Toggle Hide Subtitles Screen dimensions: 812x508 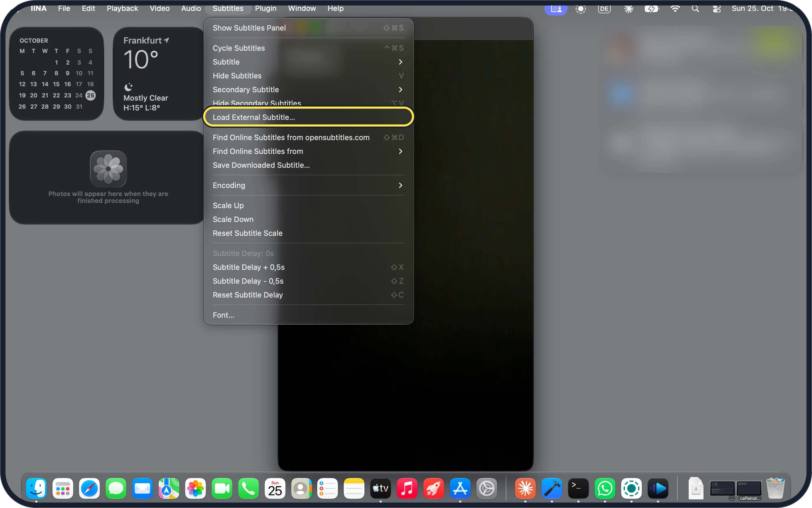[x=309, y=76]
